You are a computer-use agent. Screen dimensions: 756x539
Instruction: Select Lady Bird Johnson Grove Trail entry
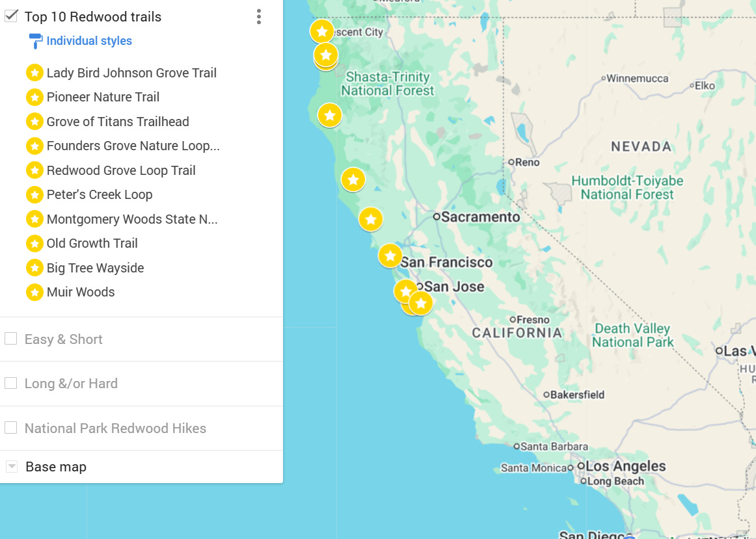[x=131, y=73]
